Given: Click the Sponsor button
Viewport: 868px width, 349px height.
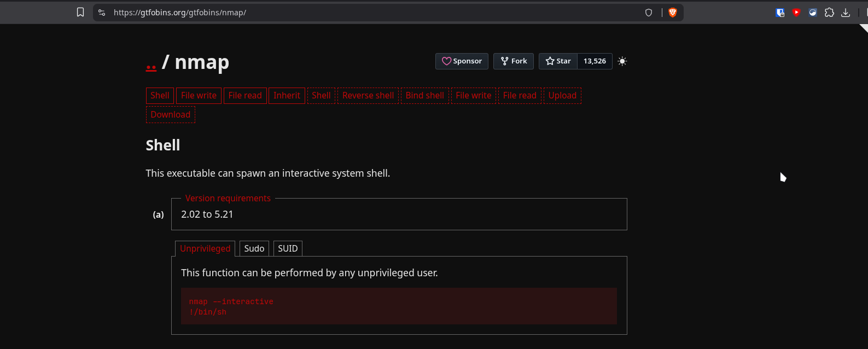Looking at the screenshot, I should click(x=462, y=61).
